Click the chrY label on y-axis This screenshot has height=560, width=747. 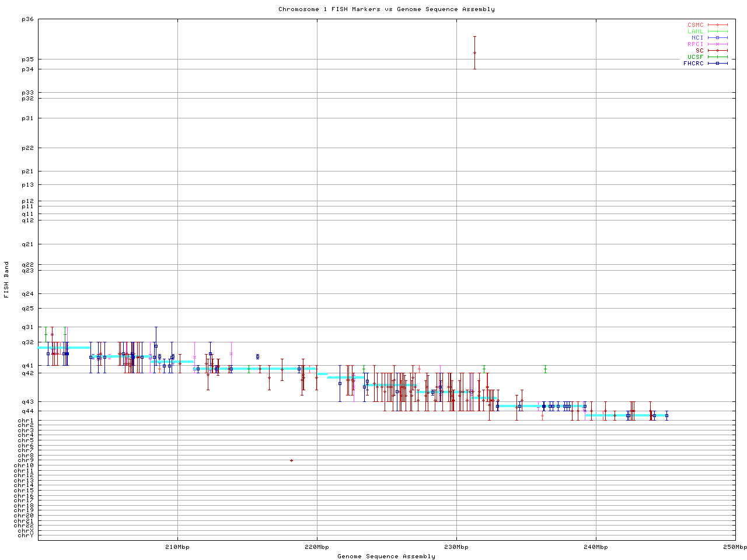(26, 535)
